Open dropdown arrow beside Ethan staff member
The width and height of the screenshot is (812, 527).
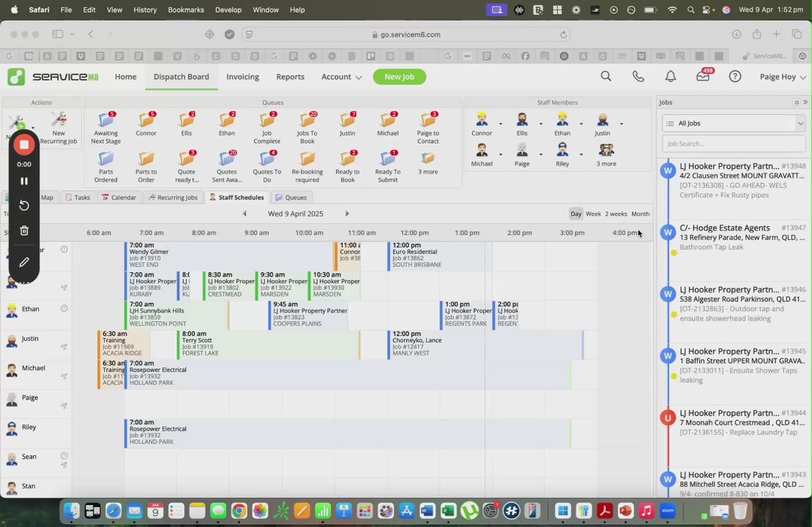tap(581, 124)
